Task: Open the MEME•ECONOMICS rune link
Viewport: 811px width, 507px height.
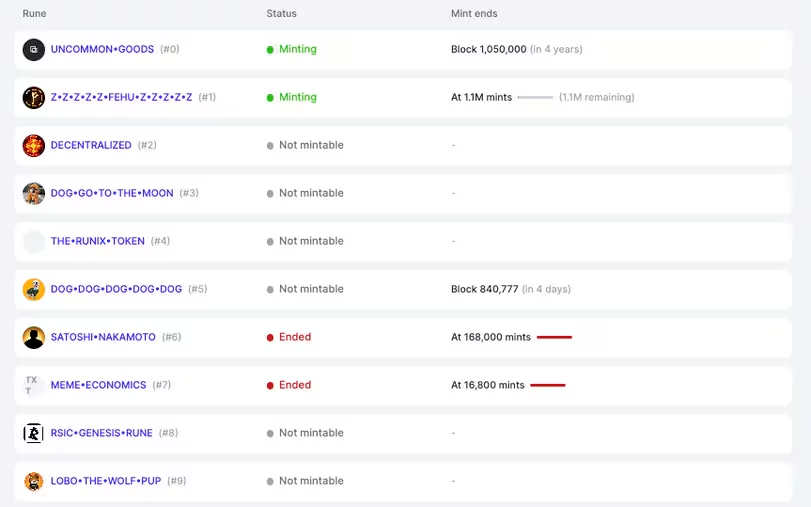Action: pyautogui.click(x=98, y=385)
